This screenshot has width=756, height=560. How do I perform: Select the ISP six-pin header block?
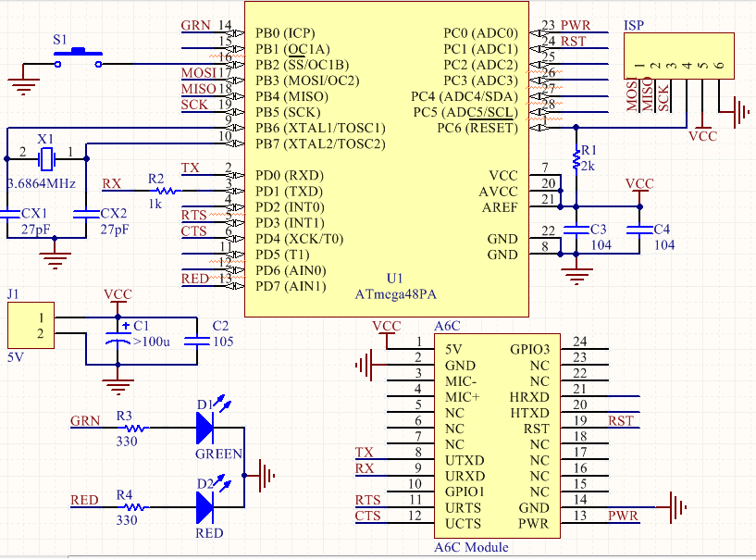(x=679, y=56)
